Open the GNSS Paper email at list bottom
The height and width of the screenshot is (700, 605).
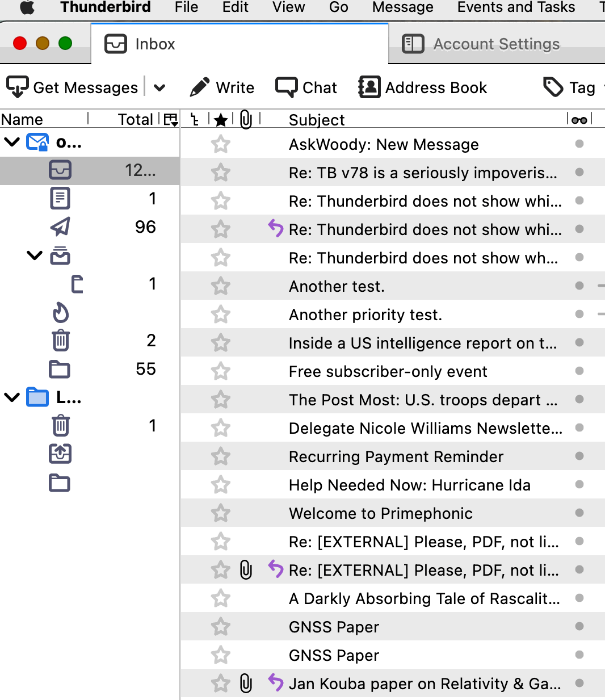point(334,655)
